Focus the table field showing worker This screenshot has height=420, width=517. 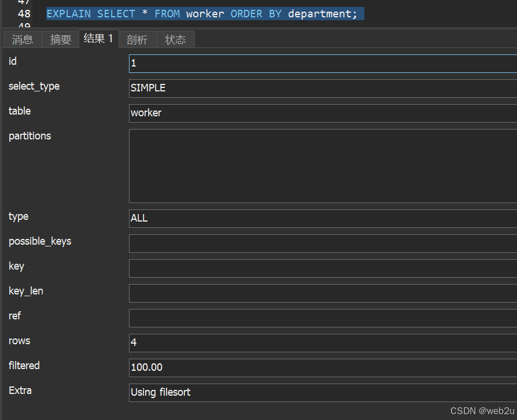point(323,113)
